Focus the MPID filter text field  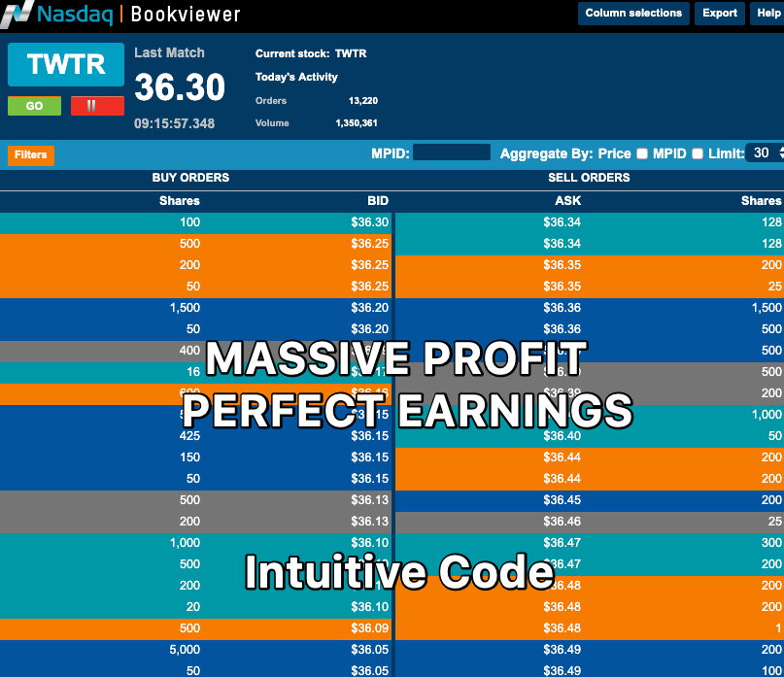coord(452,152)
